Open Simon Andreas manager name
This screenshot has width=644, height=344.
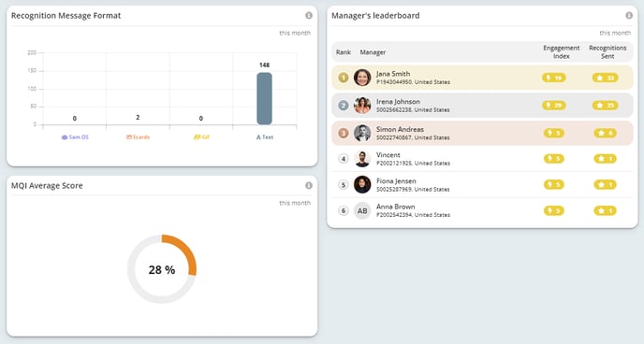tap(400, 129)
